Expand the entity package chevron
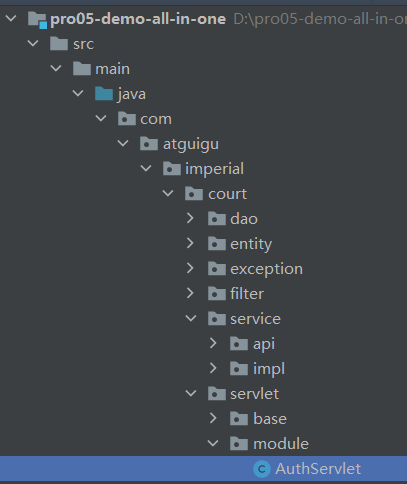407x484 pixels. (190, 243)
